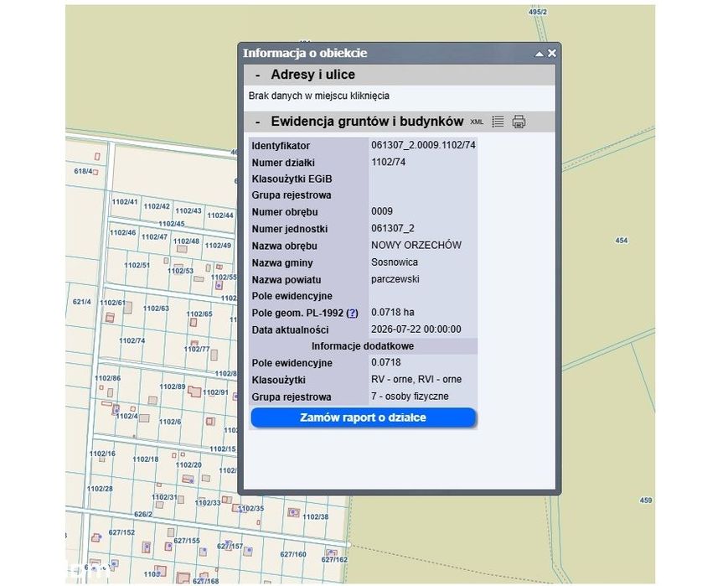
Task: Select parcel 1102/63 on the map
Action: 156,309
